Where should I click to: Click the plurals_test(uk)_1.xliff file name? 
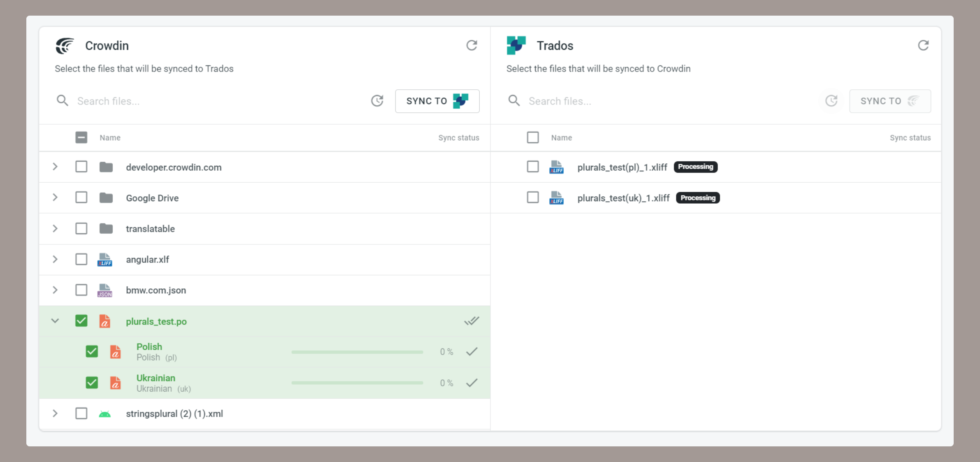[x=623, y=198]
